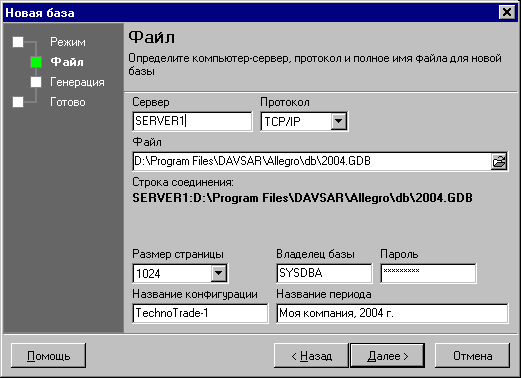Screen dimensions: 521x378
Task: Expand the Размер страницы dropdown arrow
Action: coord(219,273)
